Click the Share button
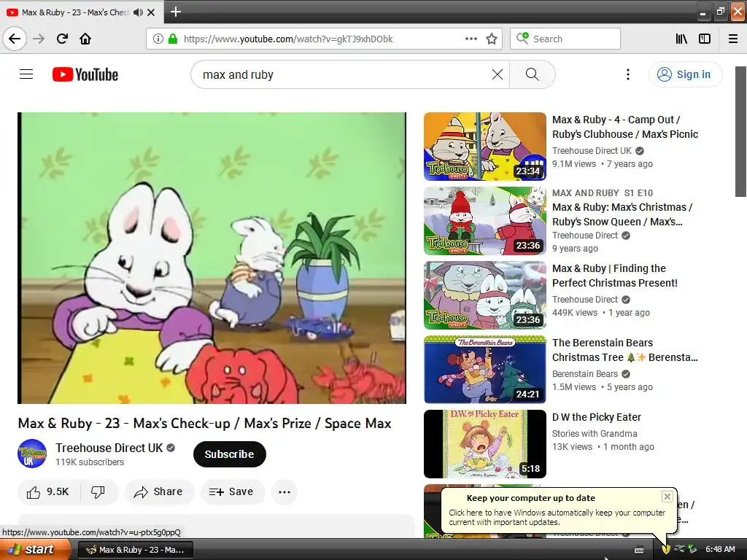 159,491
